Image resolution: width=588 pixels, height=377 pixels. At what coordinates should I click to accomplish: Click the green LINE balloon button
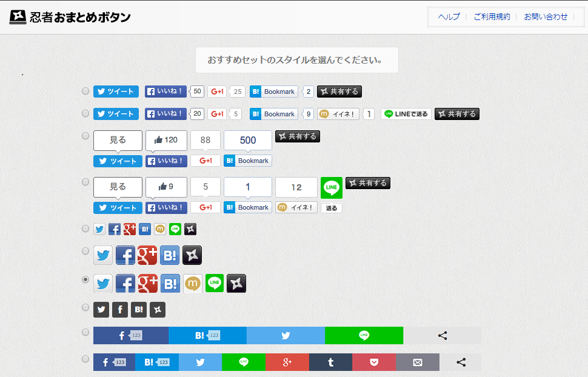(332, 187)
